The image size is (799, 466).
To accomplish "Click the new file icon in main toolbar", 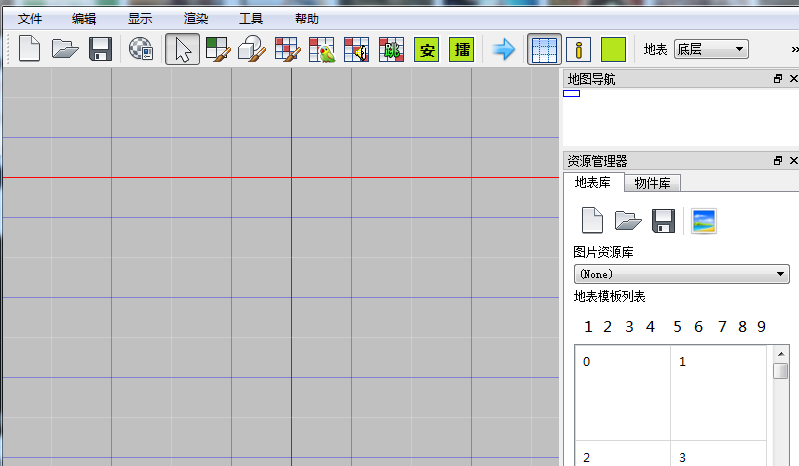I will [x=30, y=49].
